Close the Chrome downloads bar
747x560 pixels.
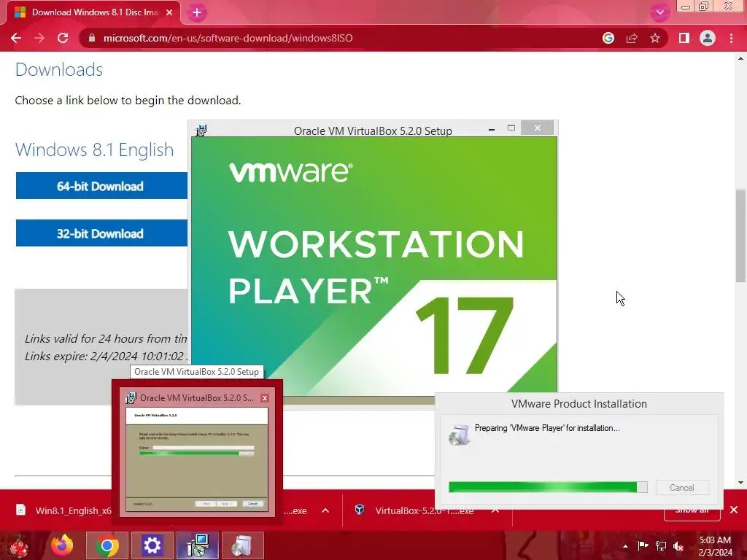(x=734, y=510)
